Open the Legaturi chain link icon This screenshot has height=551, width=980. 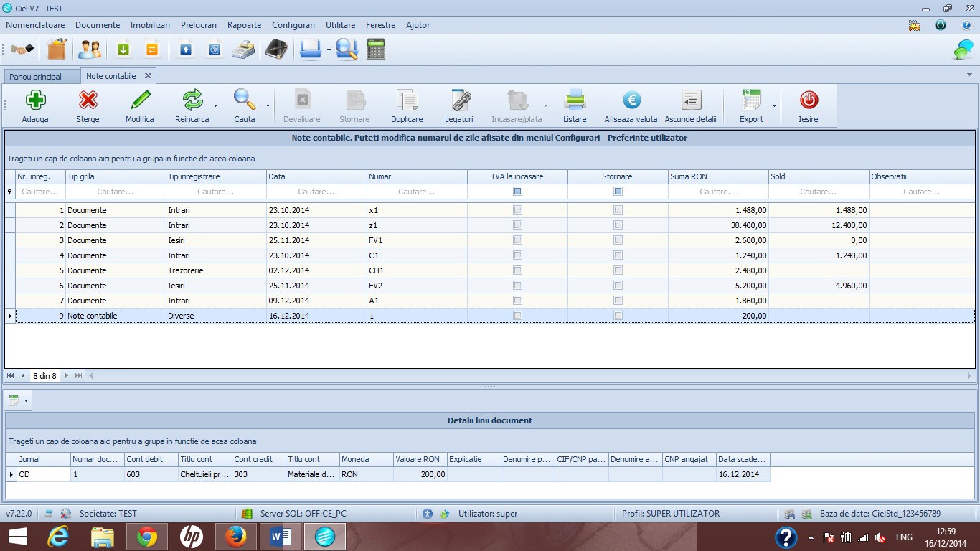[459, 100]
